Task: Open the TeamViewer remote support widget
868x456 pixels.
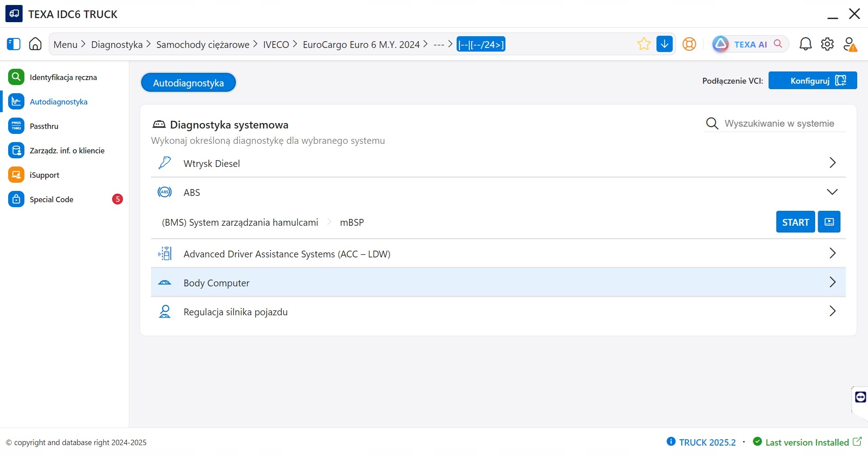Action: (x=860, y=397)
